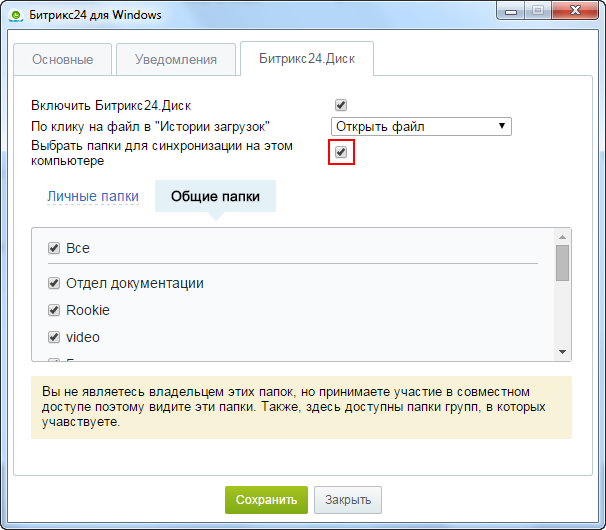This screenshot has width=606, height=530.
Task: Click the video folder name
Action: 83,337
